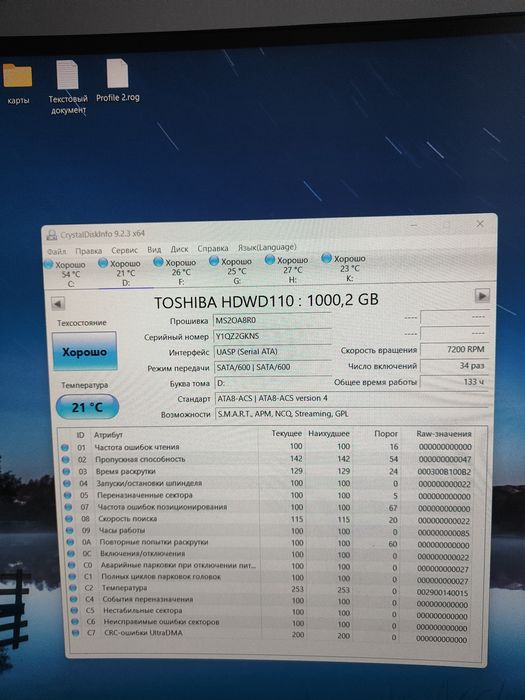Select row CRC-ошибки UltraDMA
525x700 pixels.
[x=271, y=634]
